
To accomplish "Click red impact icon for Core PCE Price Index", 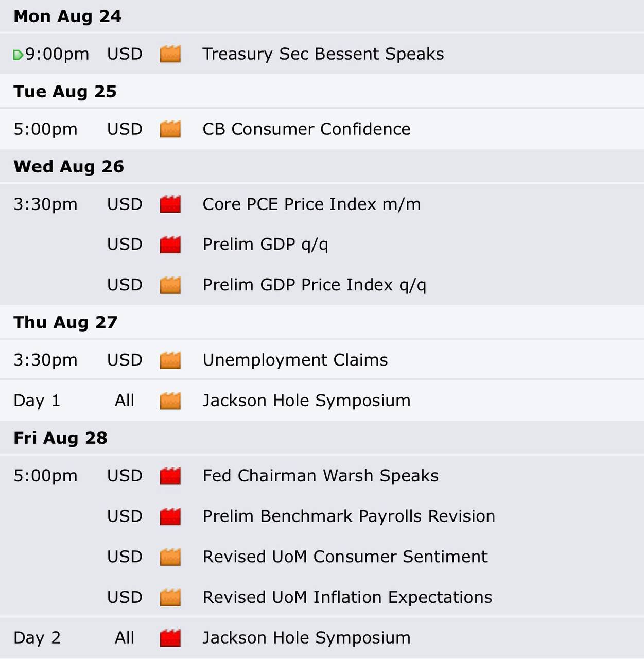I will [x=170, y=204].
